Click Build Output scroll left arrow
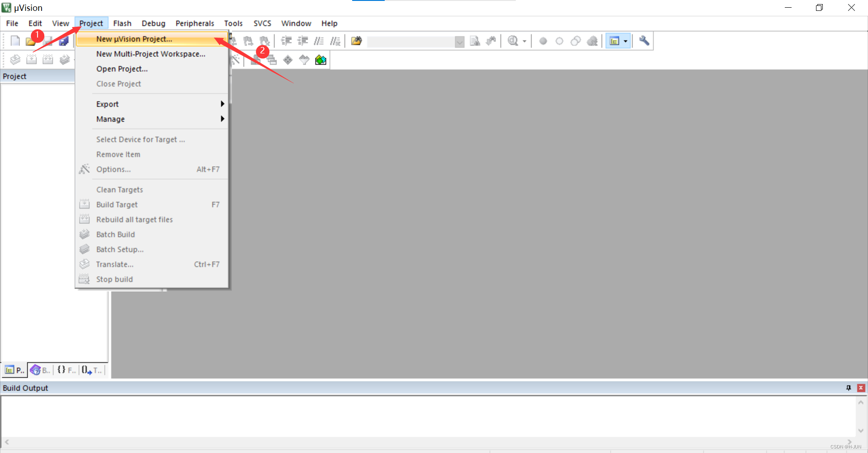Viewport: 868px width, 453px height. click(x=7, y=442)
